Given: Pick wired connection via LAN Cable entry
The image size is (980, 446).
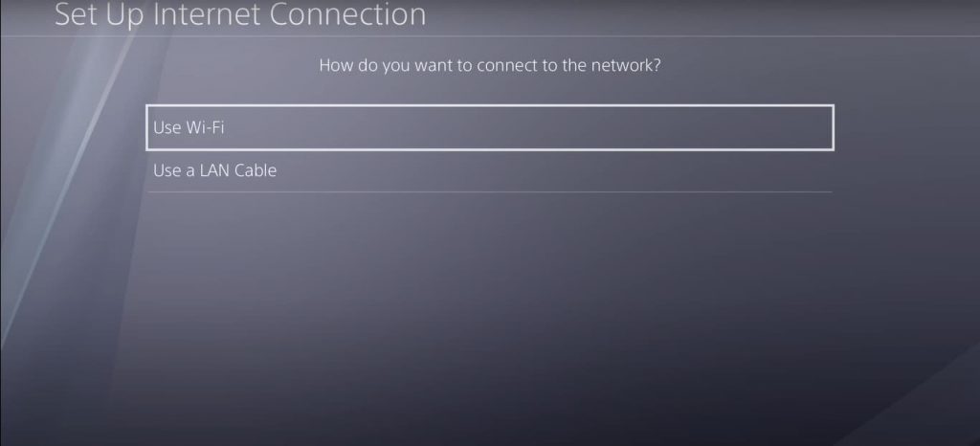Looking at the screenshot, I should click(489, 170).
